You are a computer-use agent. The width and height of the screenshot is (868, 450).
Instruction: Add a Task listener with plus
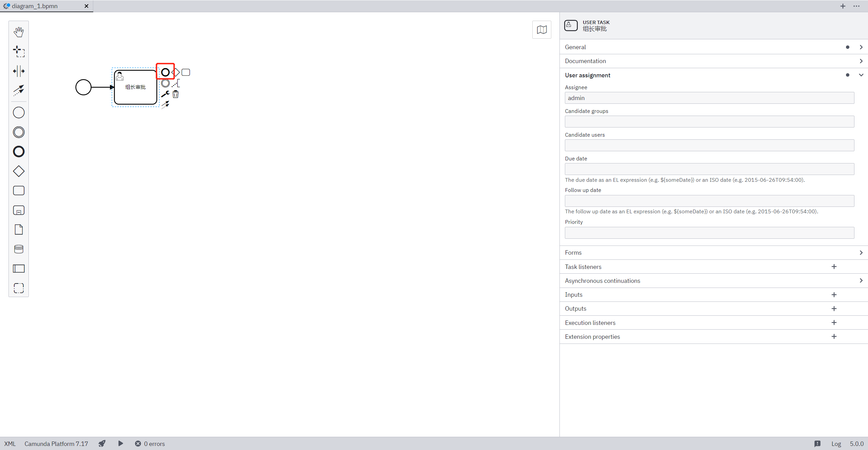[834, 267]
